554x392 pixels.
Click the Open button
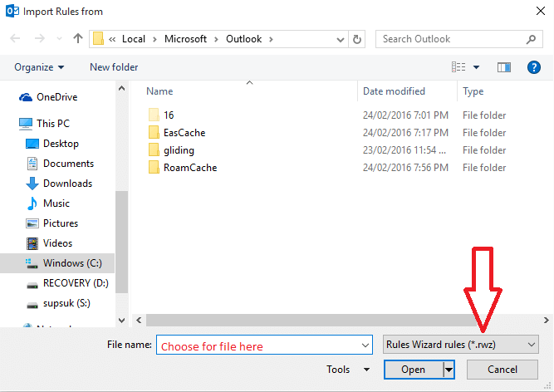coord(413,370)
